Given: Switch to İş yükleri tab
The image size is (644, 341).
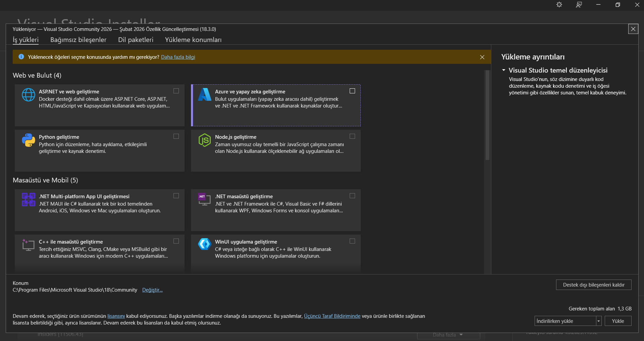Looking at the screenshot, I should pyautogui.click(x=26, y=40).
